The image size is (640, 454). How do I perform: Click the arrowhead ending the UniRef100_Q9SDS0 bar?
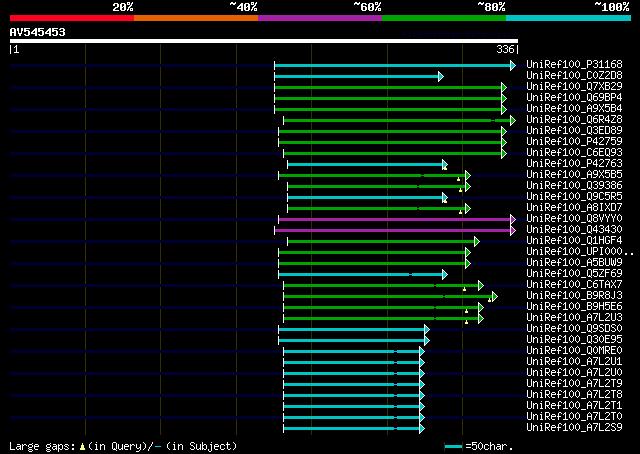click(426, 329)
